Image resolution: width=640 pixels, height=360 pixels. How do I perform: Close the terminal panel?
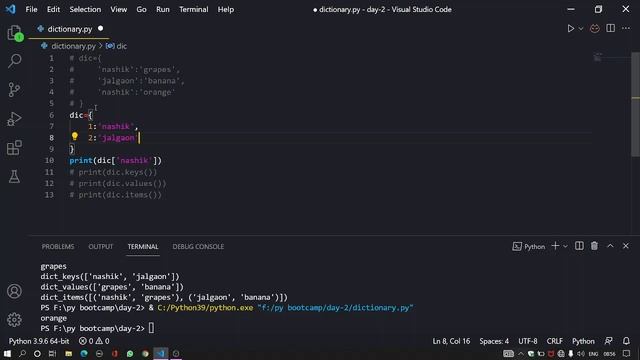(626, 246)
